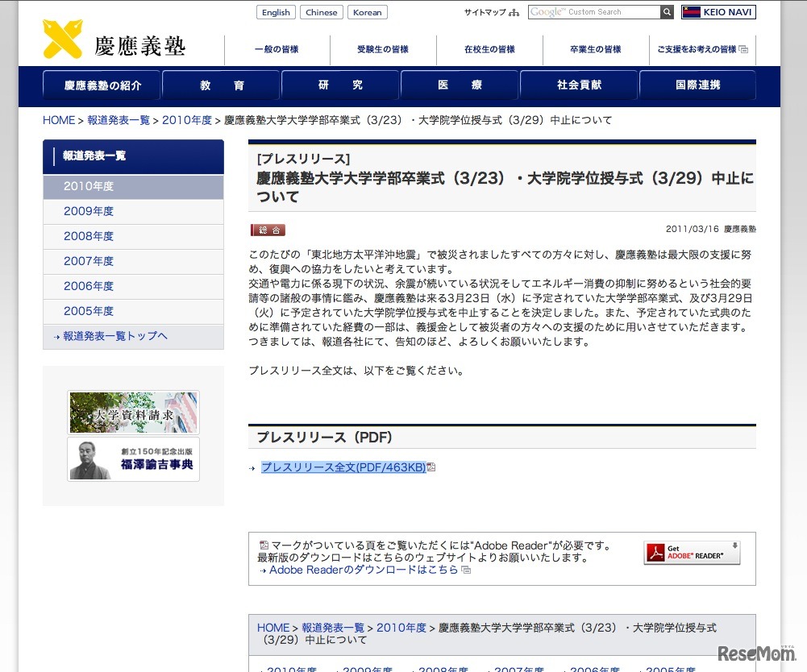Click the red 総合 category tag

coord(268,230)
